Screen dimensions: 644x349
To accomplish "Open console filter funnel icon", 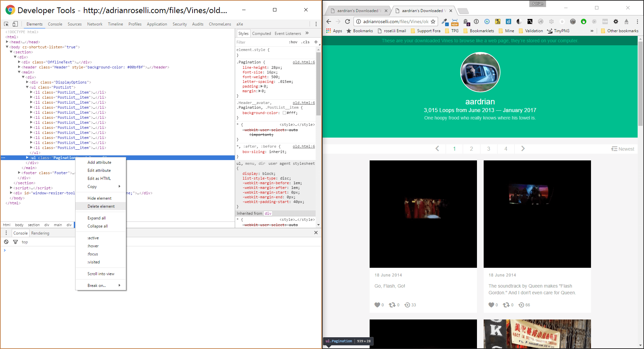I will point(15,242).
